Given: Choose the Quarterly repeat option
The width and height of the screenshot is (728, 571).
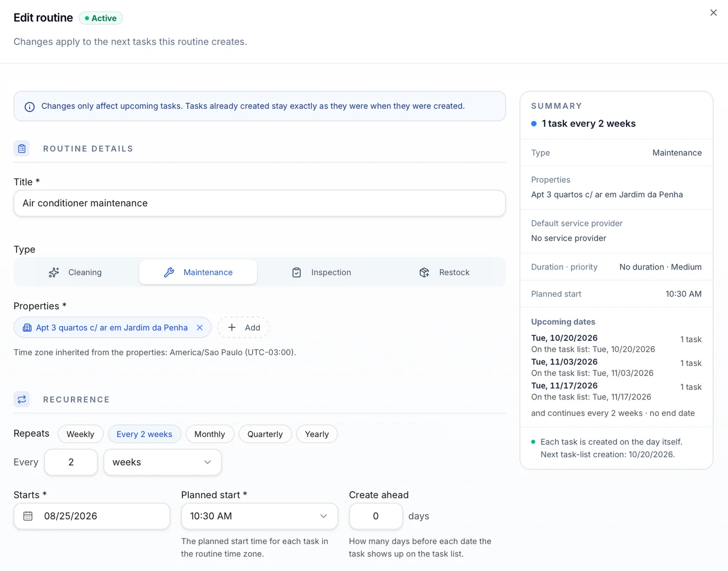Looking at the screenshot, I should point(265,434).
